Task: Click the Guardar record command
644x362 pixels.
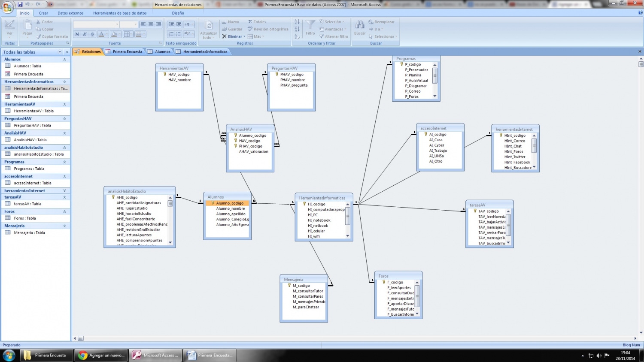Action: pyautogui.click(x=232, y=29)
